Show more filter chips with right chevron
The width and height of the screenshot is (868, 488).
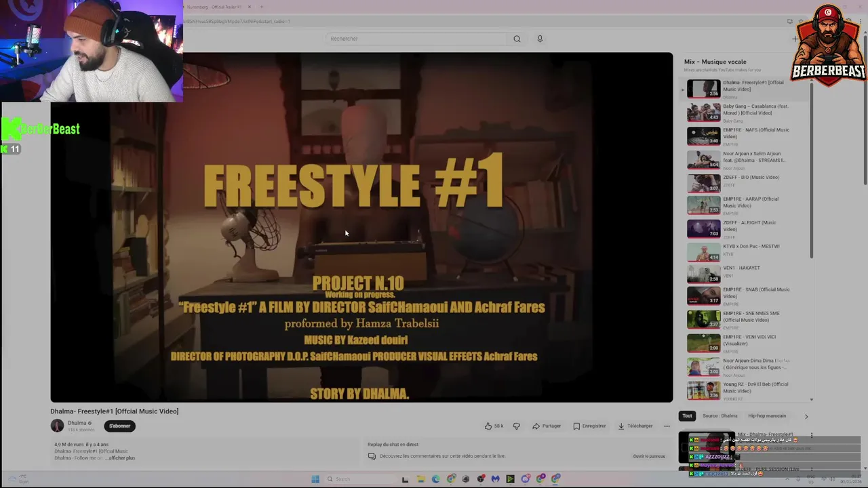pyautogui.click(x=806, y=416)
